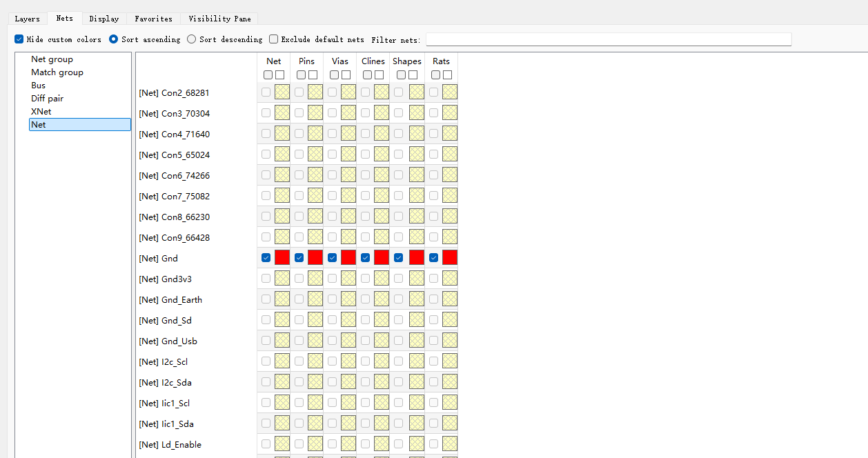
Task: Uncheck the Gnd row Shapes checkbox
Action: (x=399, y=258)
